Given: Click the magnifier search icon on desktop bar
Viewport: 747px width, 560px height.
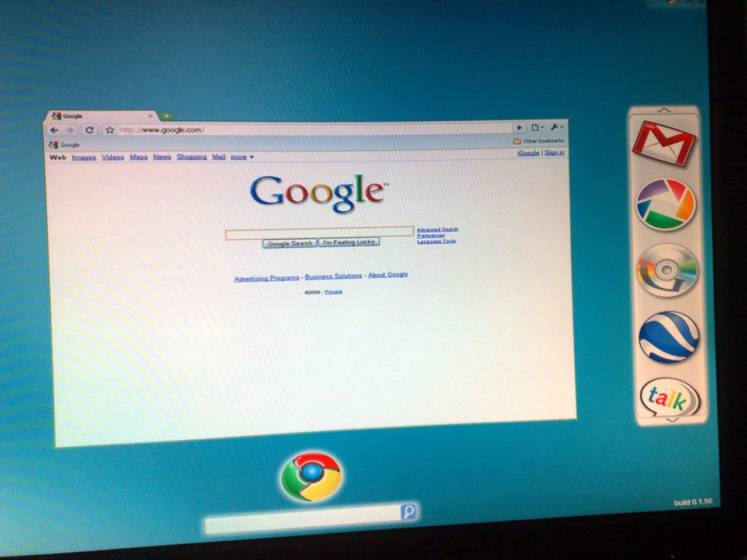Looking at the screenshot, I should pyautogui.click(x=409, y=512).
